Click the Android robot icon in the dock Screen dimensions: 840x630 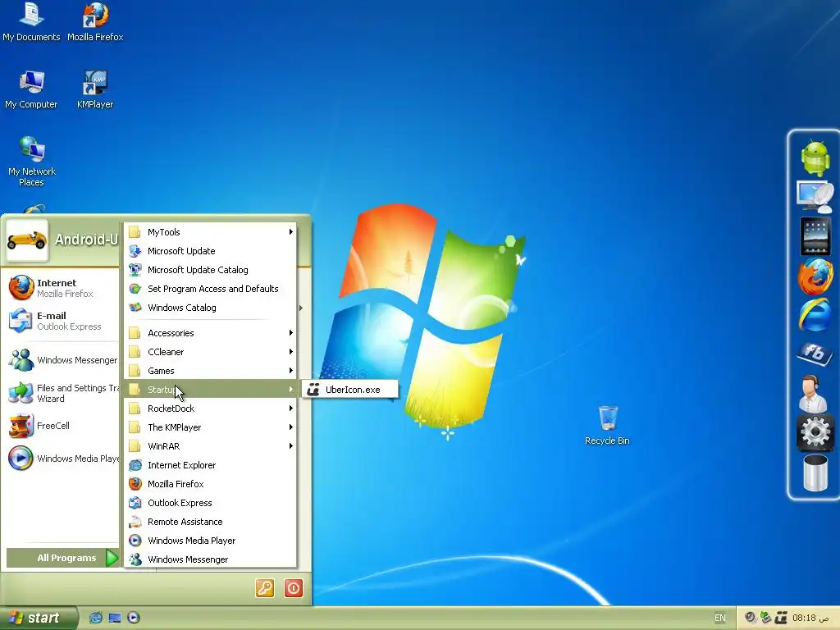tap(815, 157)
